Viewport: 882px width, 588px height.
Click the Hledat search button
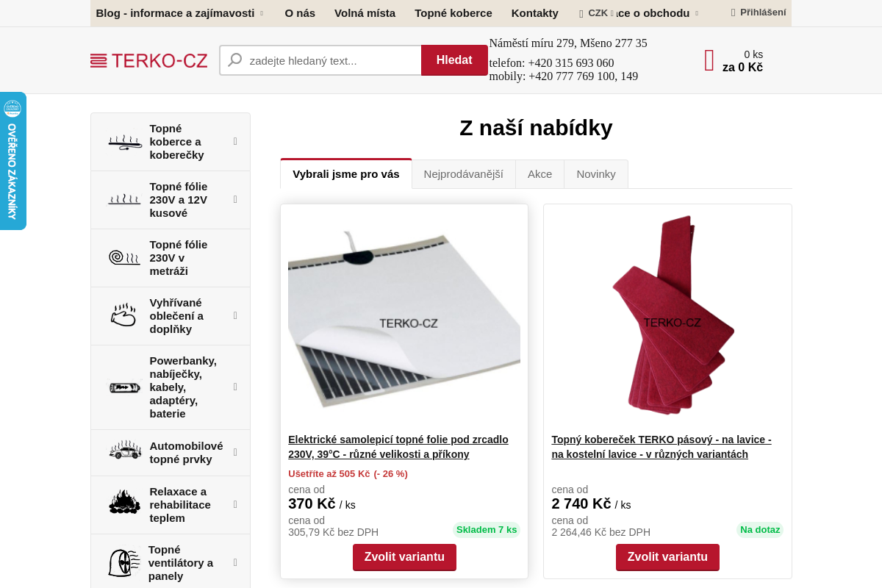(454, 60)
